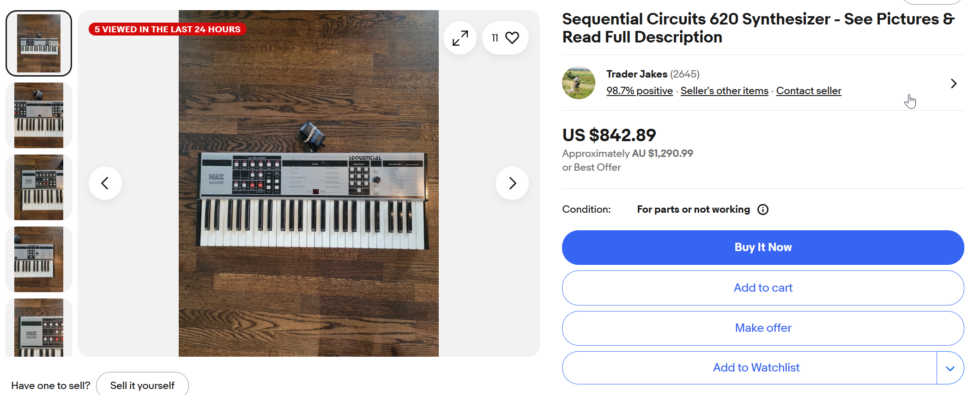This screenshot has width=980, height=395.
Task: Advance to the next listing image
Action: pos(512,183)
